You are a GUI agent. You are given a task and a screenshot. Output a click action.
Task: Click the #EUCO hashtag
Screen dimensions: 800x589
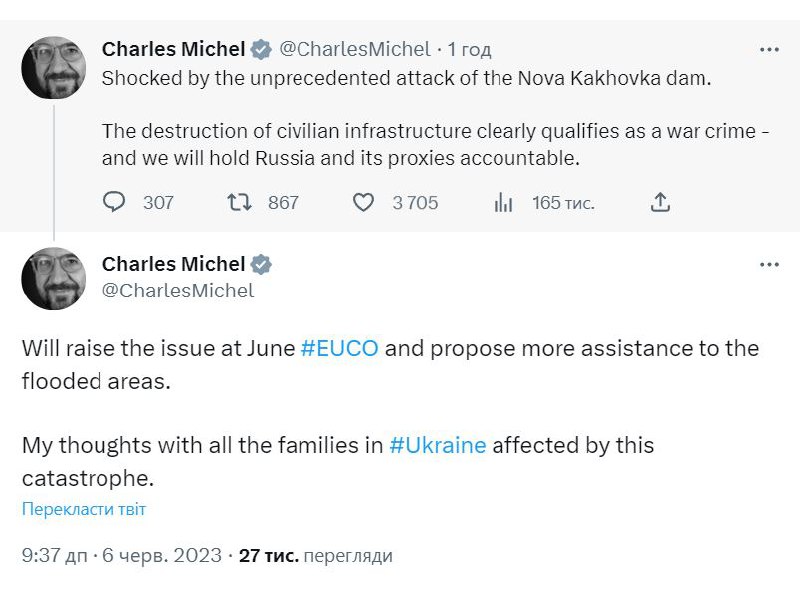point(340,349)
